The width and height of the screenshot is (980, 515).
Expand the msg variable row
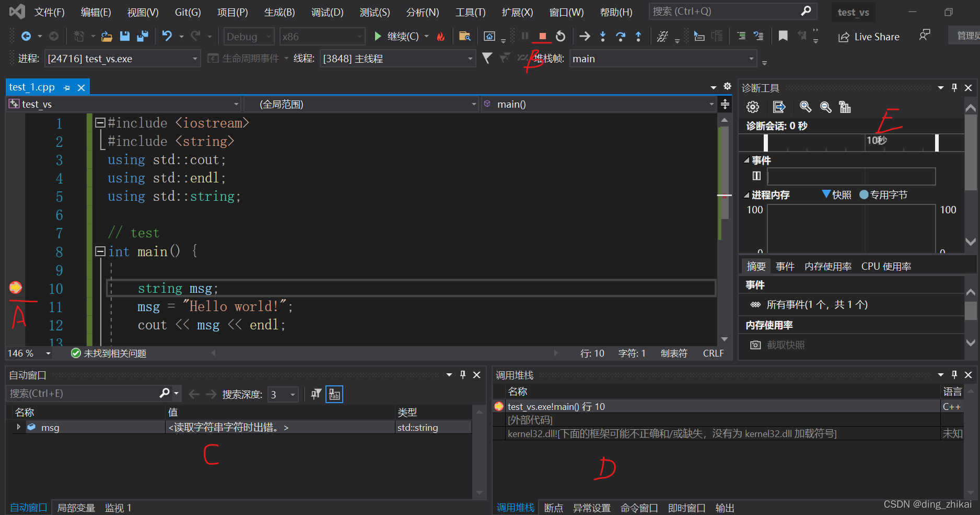[x=19, y=427]
